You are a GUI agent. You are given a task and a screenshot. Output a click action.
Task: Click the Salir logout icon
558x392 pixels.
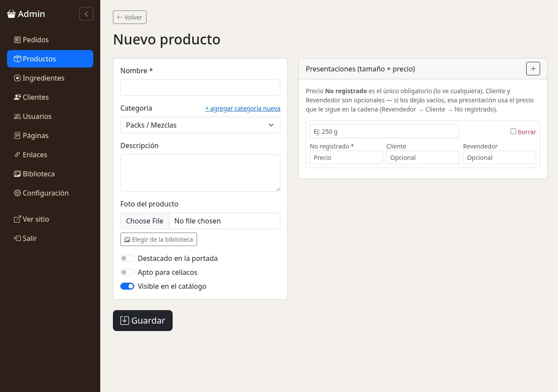tap(17, 238)
